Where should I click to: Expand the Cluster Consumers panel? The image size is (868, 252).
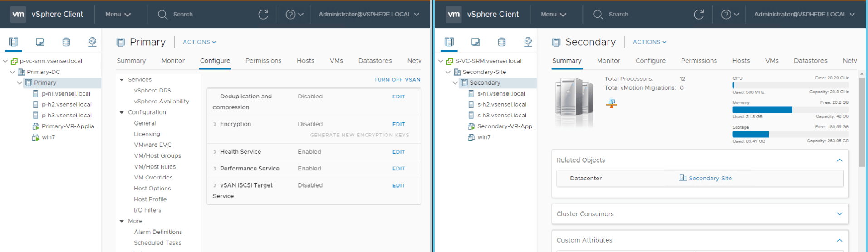[x=839, y=214]
